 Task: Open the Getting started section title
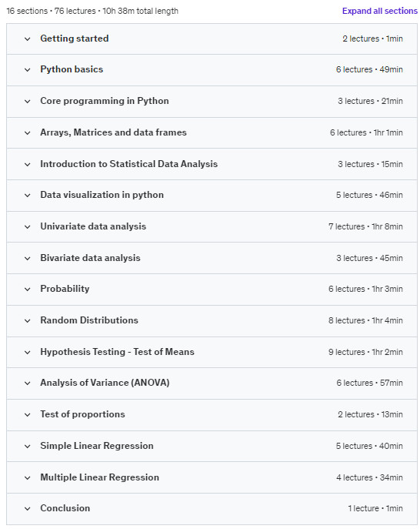point(75,39)
